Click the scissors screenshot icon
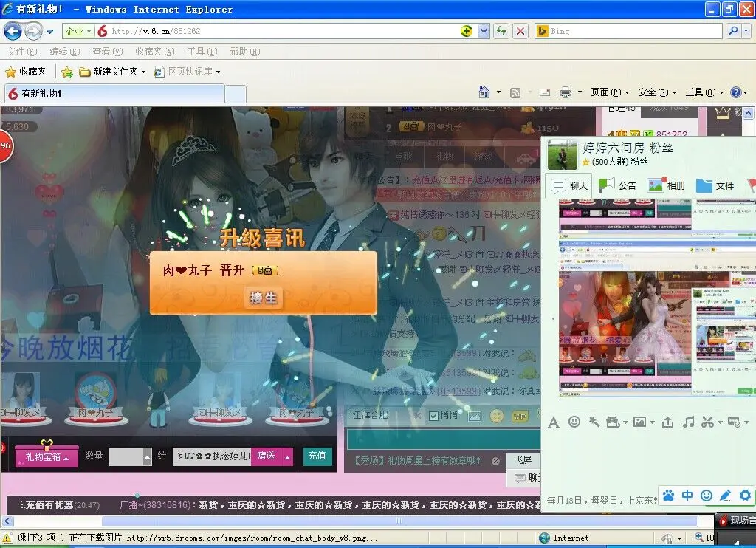The height and width of the screenshot is (548, 756). tap(708, 422)
